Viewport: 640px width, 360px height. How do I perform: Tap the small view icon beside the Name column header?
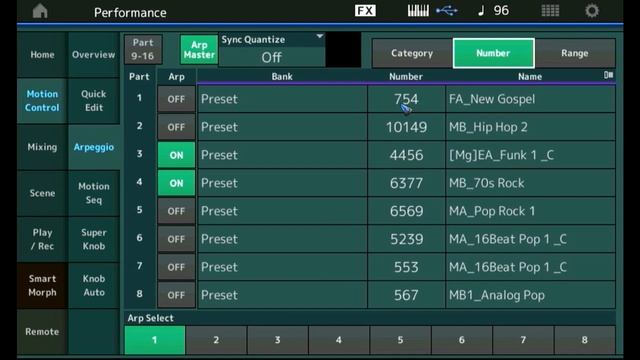(x=608, y=75)
